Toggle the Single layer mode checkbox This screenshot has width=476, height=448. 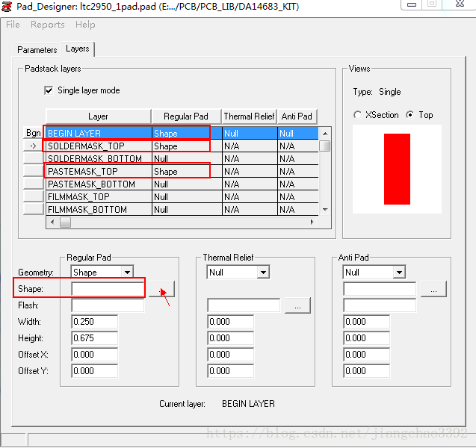50,90
